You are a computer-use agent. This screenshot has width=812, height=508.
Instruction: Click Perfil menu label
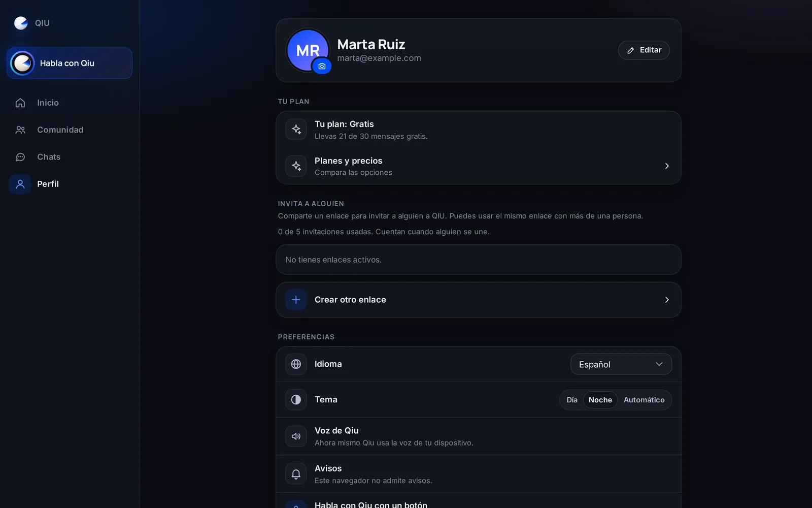click(48, 184)
